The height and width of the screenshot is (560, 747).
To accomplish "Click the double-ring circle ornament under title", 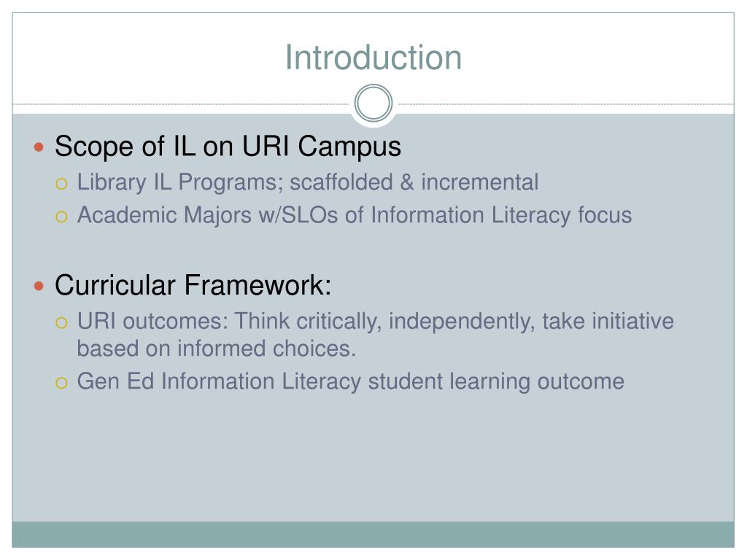I will 373,104.
